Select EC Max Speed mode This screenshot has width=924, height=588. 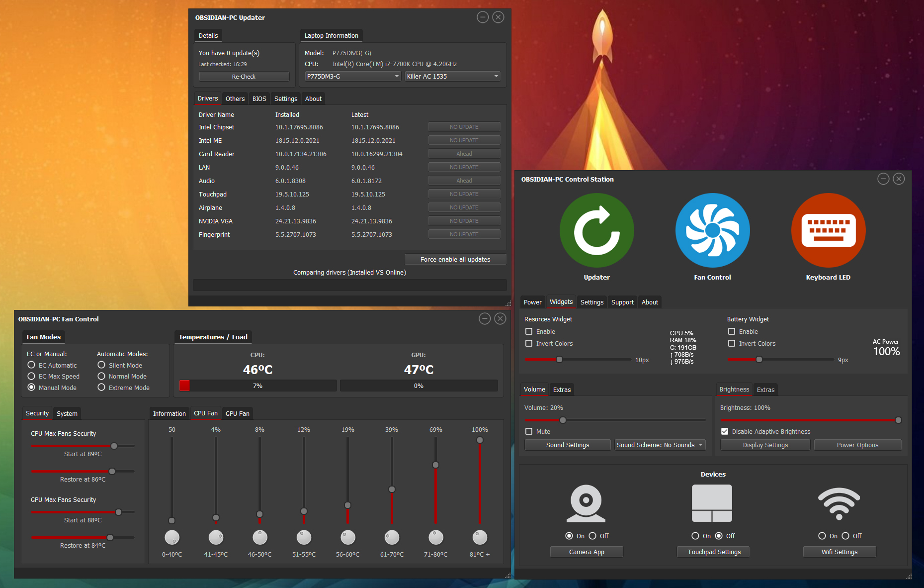(31, 376)
